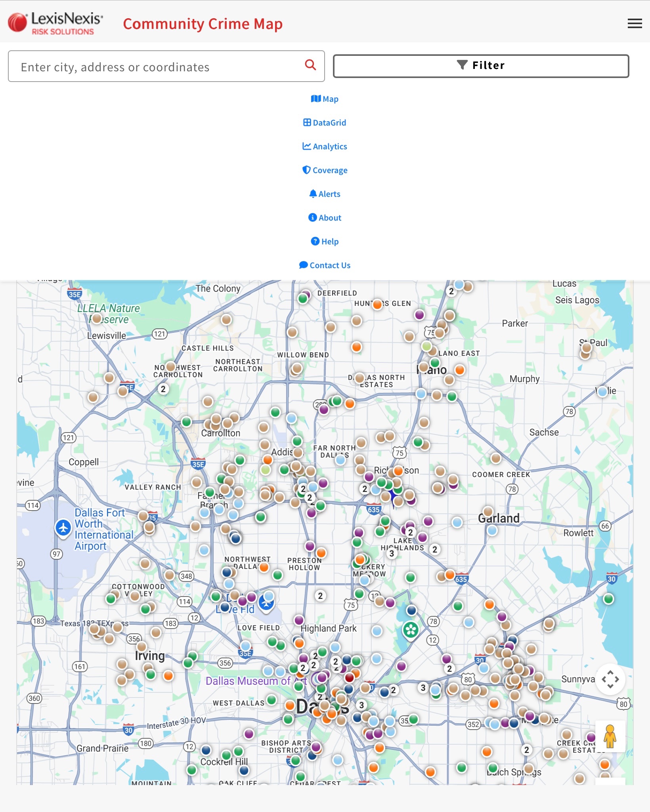The image size is (650, 812).
Task: Click the Love Field airport marker
Action: tap(266, 603)
